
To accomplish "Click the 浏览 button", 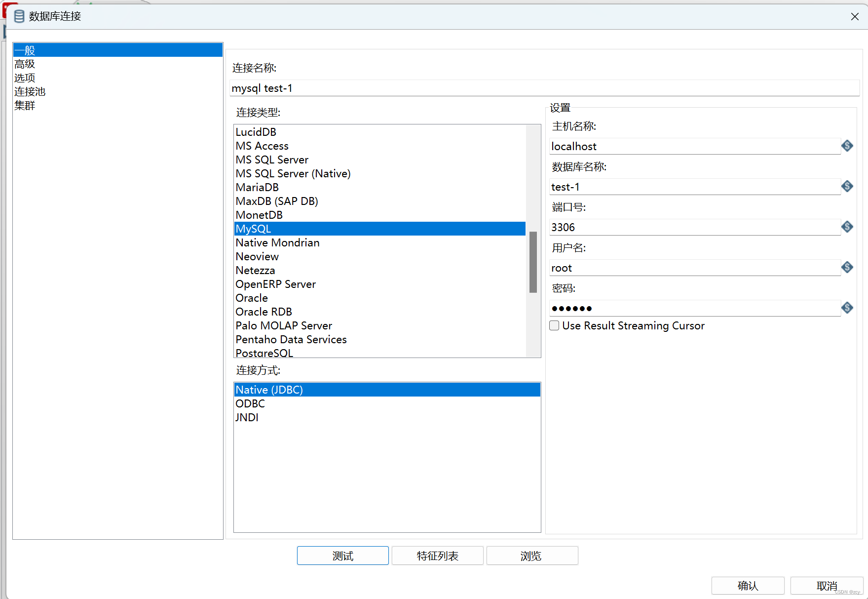I will click(x=532, y=556).
